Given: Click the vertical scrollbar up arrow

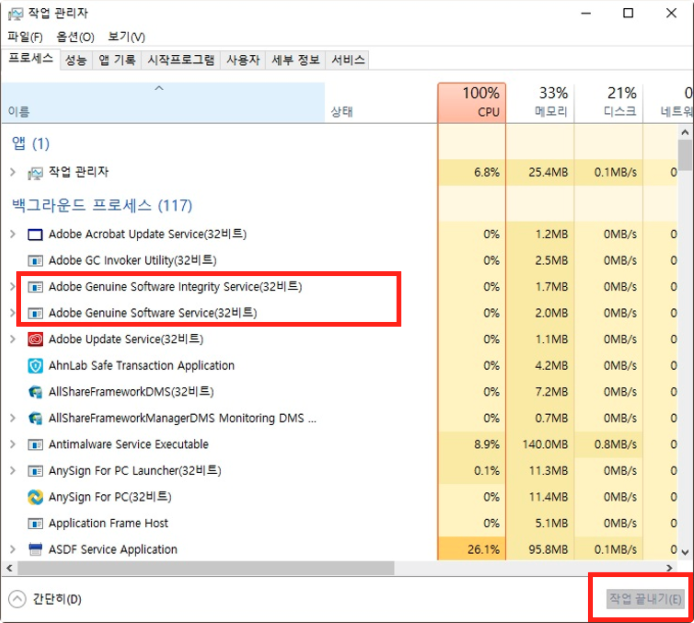Looking at the screenshot, I should click(685, 132).
